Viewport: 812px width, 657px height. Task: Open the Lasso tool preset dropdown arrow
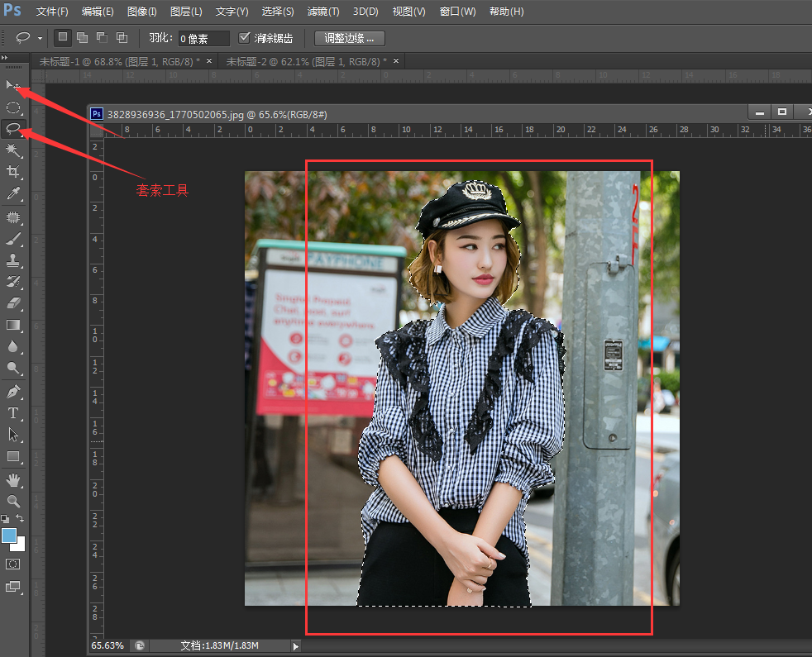click(40, 39)
